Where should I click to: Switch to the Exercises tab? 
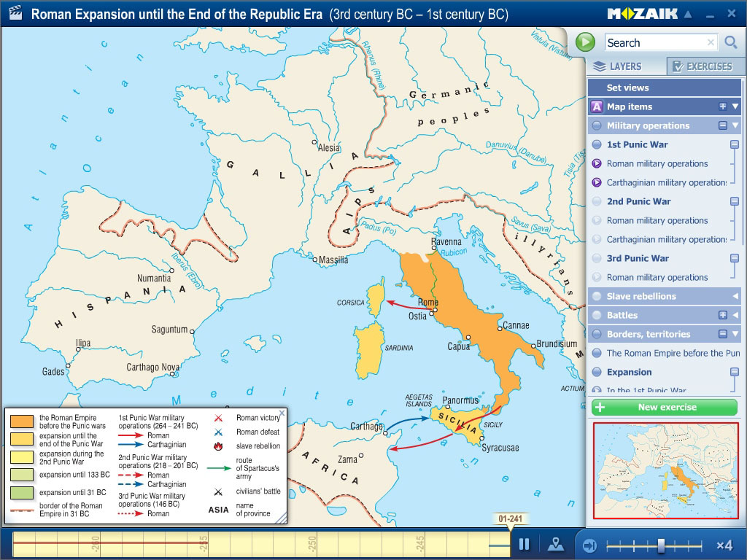(705, 66)
